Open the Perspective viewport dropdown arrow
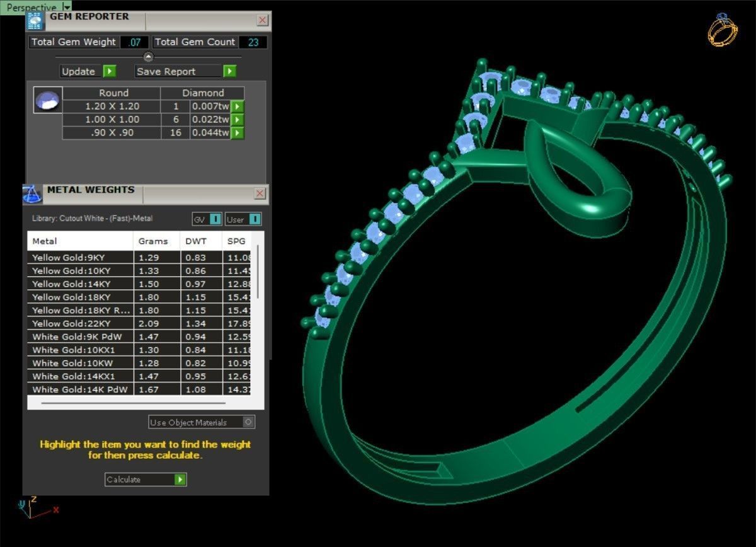 point(67,7)
